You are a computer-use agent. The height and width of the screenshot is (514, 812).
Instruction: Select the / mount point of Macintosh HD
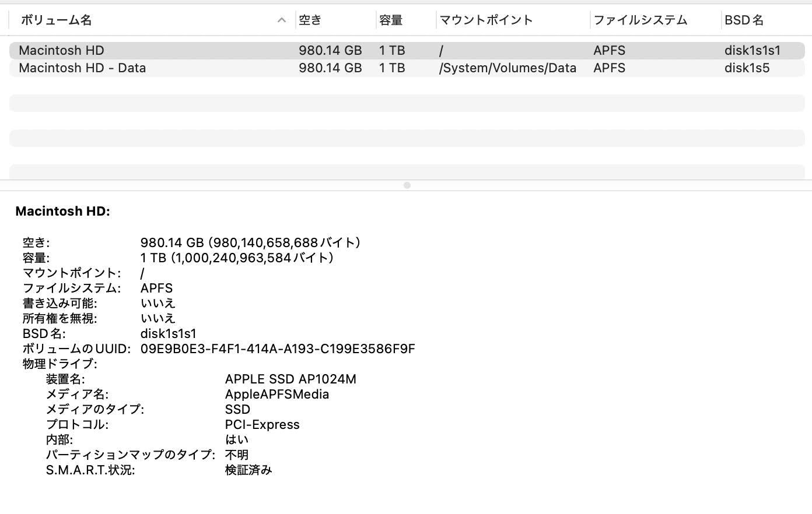[x=441, y=50]
